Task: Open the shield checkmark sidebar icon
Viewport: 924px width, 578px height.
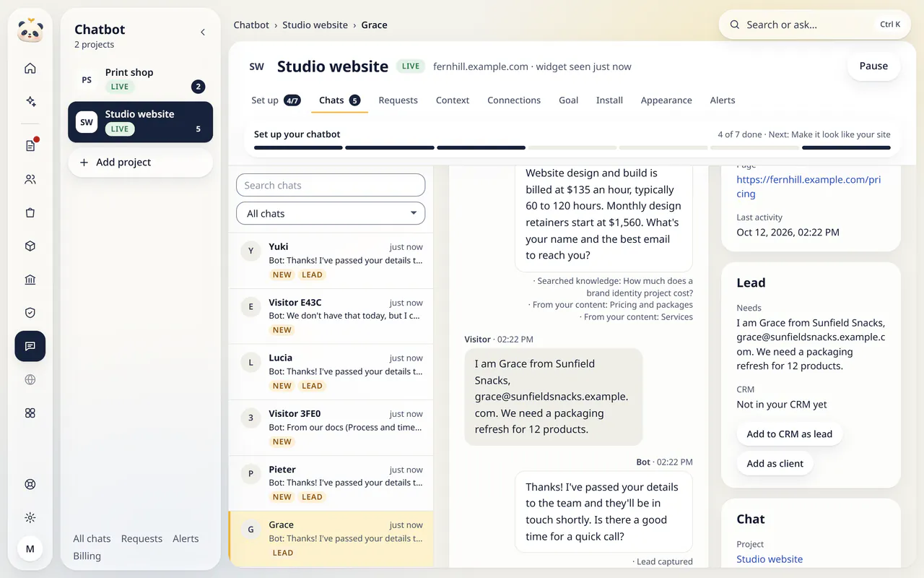Action: pos(30,313)
